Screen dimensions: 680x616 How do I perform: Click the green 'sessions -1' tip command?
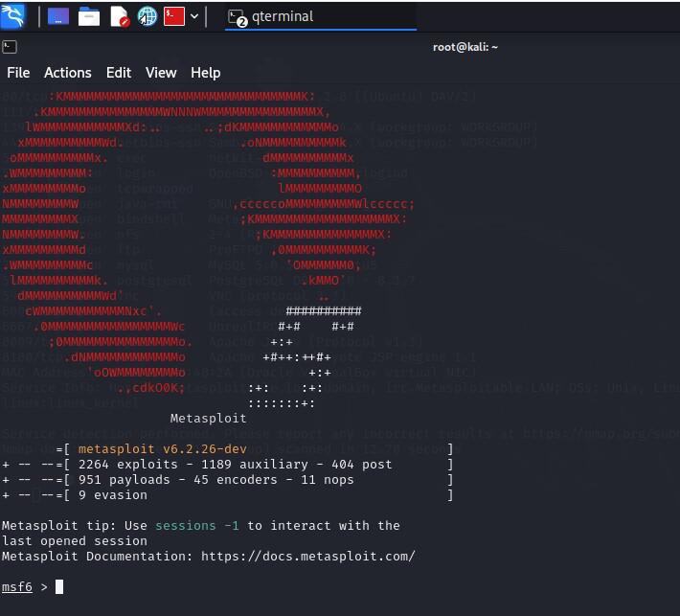pos(197,526)
